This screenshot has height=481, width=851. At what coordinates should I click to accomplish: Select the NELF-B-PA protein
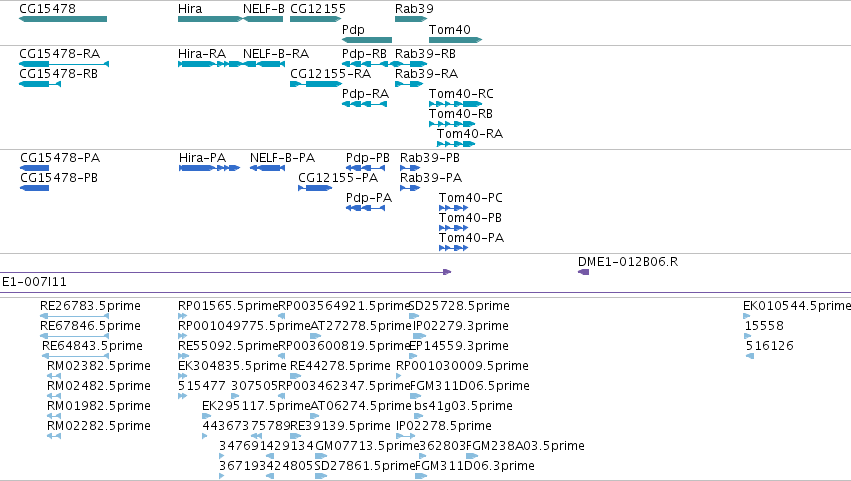click(x=268, y=168)
